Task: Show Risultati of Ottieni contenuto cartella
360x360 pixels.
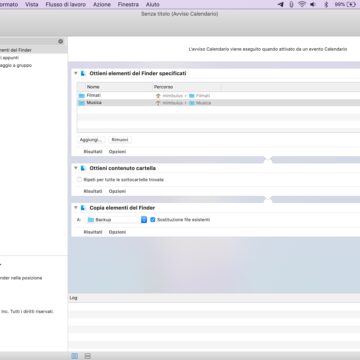Action: pos(93,191)
